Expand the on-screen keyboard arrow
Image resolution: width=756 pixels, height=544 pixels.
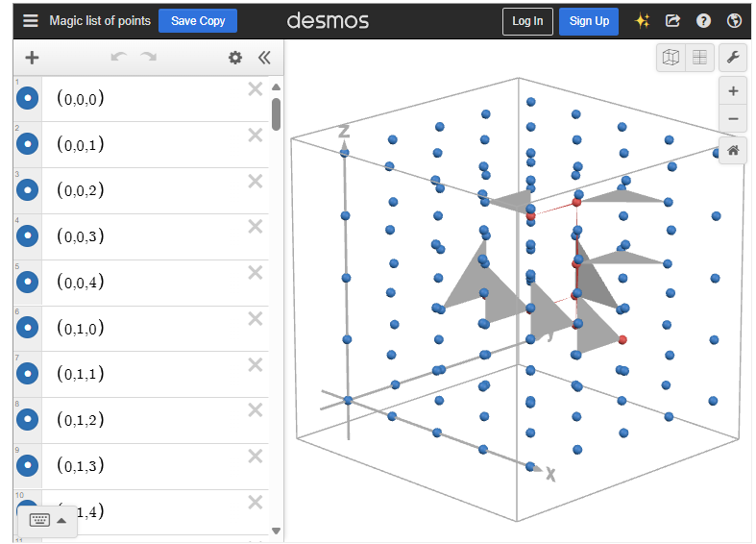62,520
